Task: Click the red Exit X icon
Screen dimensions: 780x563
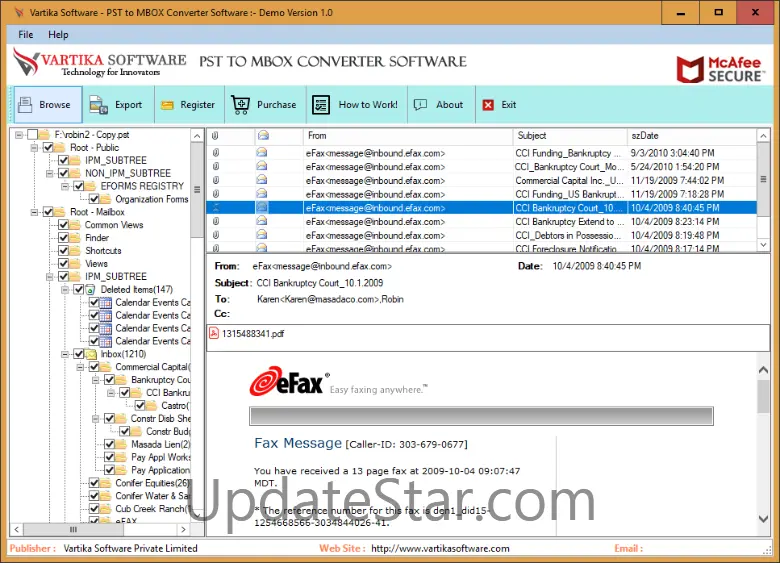Action: (488, 104)
